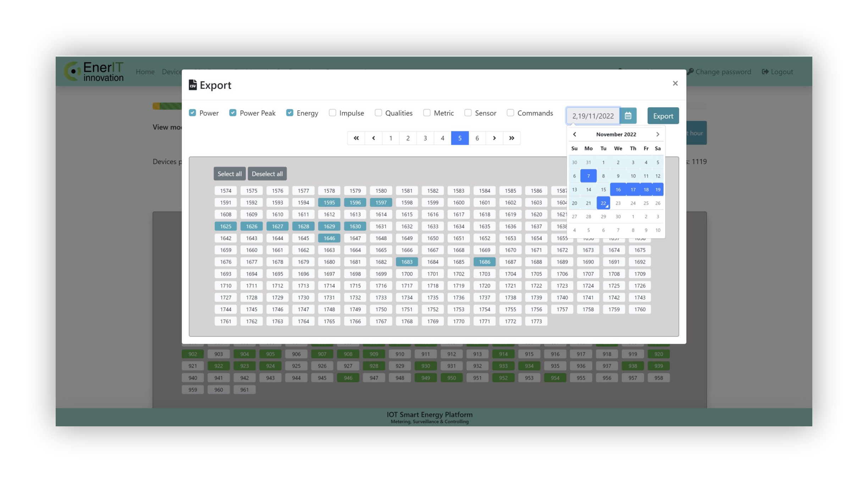Deselect device 1646

(x=329, y=238)
